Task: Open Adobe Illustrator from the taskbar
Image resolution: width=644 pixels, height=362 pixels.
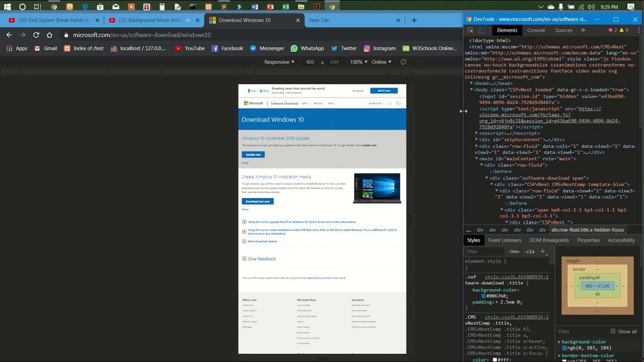Action: click(316, 7)
